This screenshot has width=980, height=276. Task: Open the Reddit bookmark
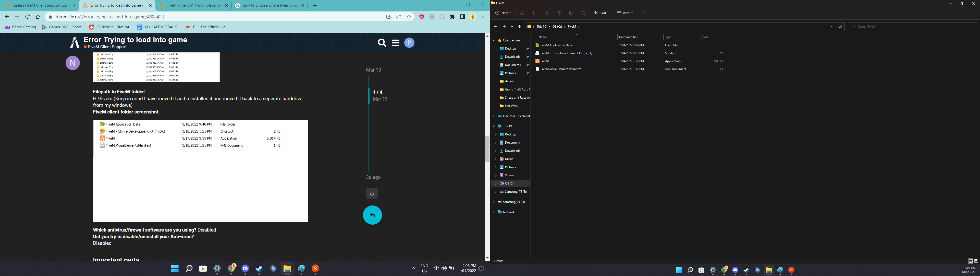[x=111, y=27]
